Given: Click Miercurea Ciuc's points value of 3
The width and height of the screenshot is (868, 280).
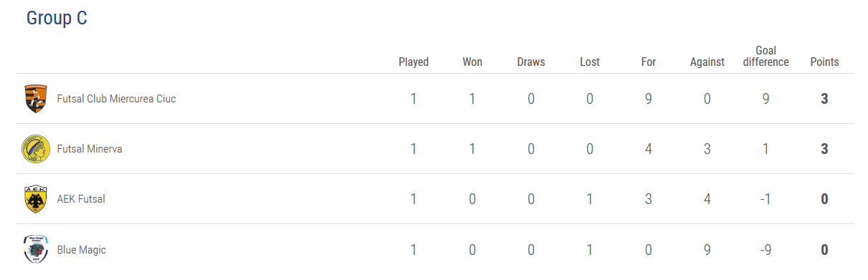Looking at the screenshot, I should (x=824, y=99).
